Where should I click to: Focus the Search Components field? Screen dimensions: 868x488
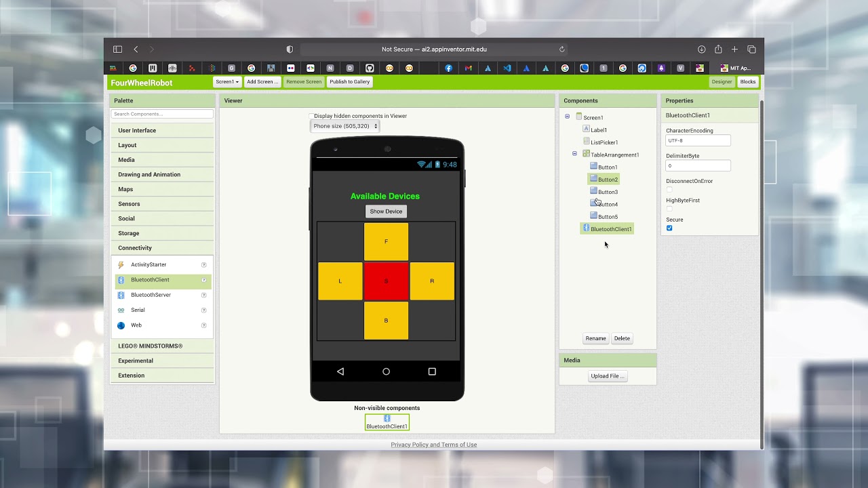(x=162, y=114)
